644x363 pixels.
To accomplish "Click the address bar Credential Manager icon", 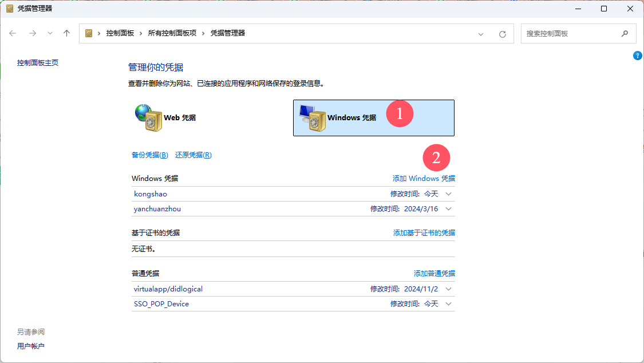I will [x=89, y=33].
